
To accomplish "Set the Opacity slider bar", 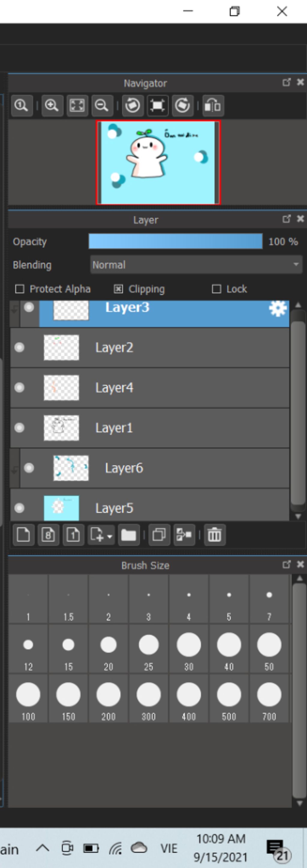I will click(x=176, y=241).
